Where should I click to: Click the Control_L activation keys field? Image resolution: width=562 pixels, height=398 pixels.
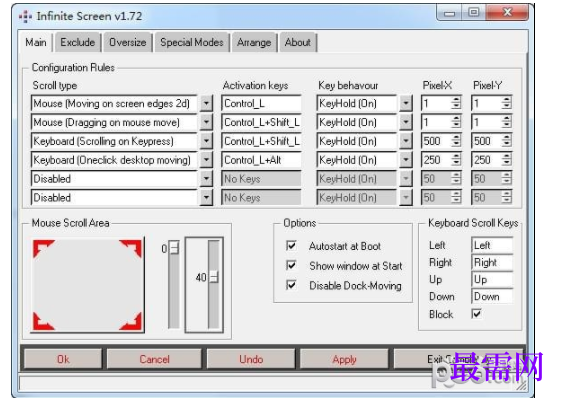coord(261,104)
